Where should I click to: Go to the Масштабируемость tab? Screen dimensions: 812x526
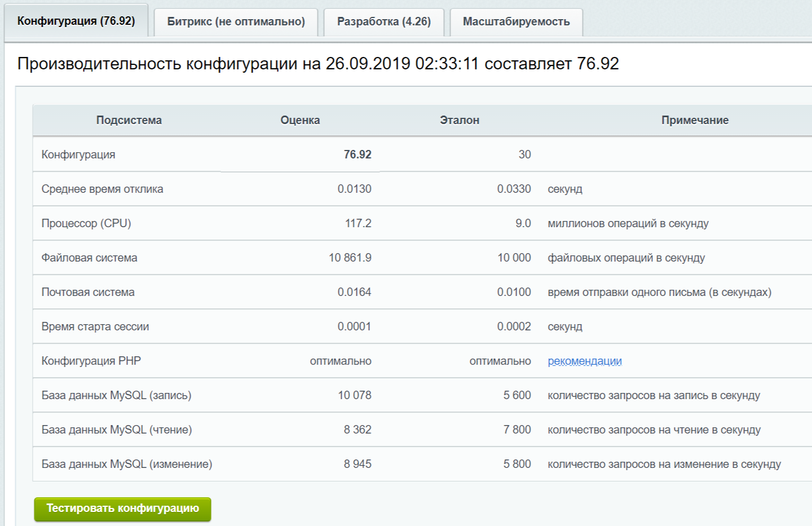(516, 22)
